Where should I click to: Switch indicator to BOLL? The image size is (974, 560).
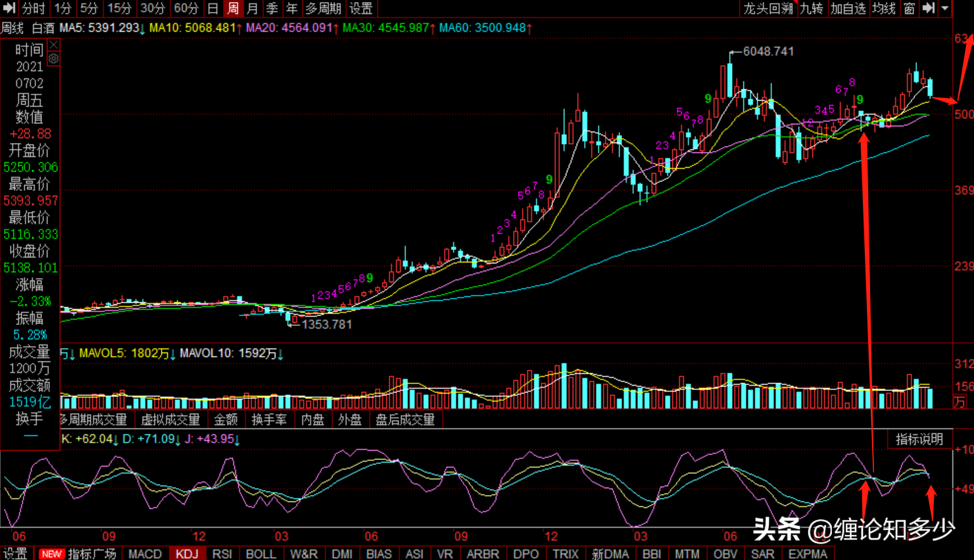pos(261,553)
